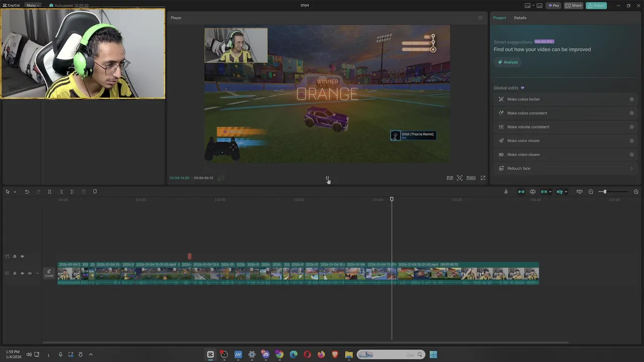This screenshot has width=644, height=362.
Task: Toggle main track magnet
Action: [x=521, y=192]
